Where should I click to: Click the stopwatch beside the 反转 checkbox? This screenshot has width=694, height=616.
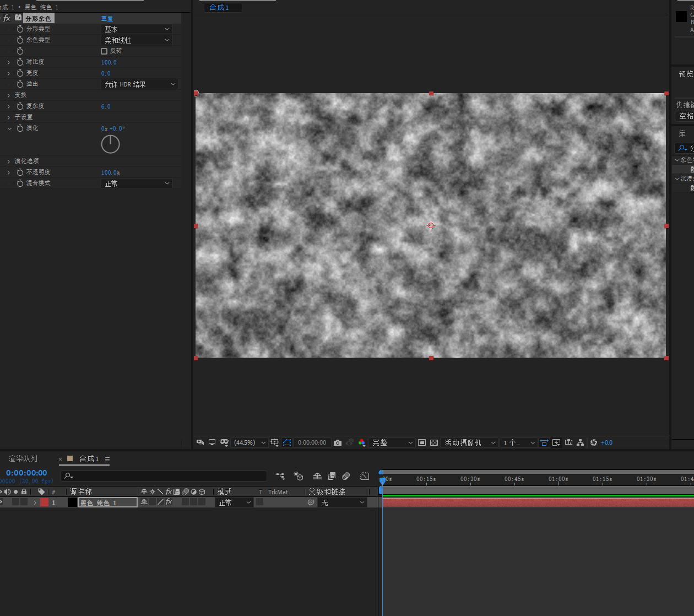20,51
